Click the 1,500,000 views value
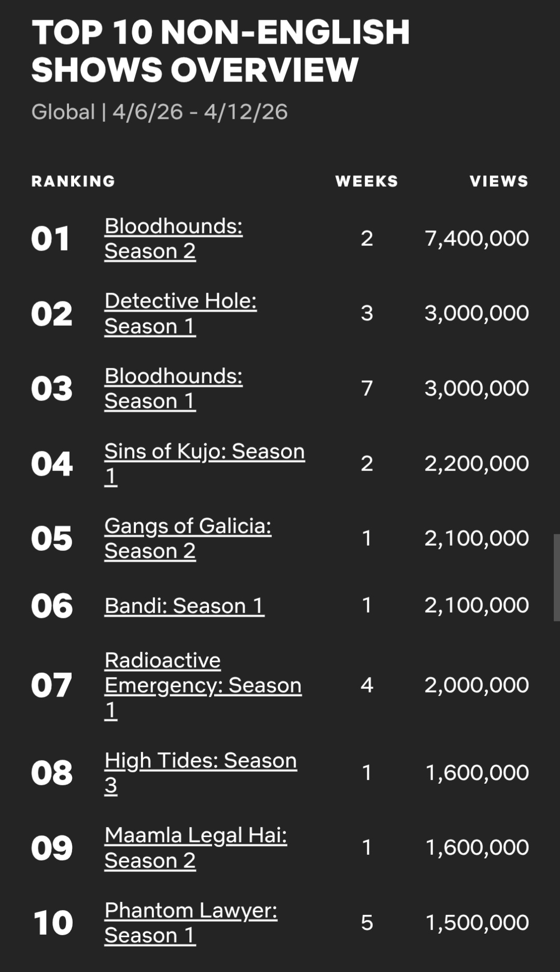This screenshot has width=560, height=972. [x=477, y=923]
